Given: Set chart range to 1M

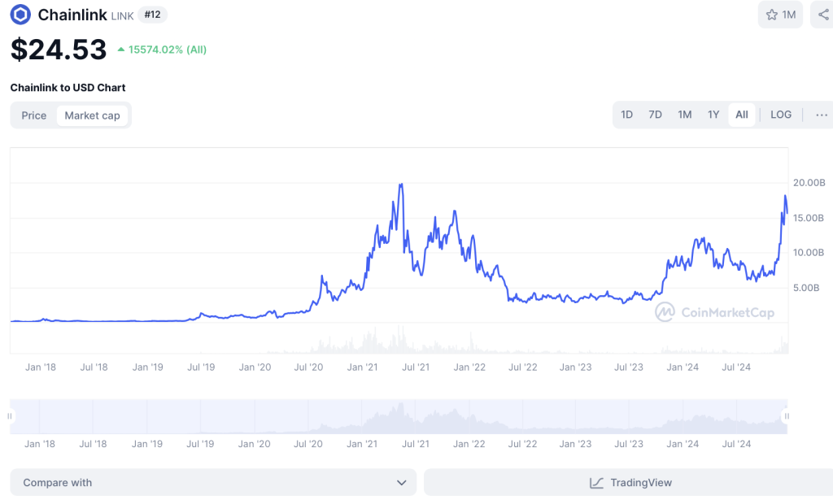Looking at the screenshot, I should pyautogui.click(x=685, y=115).
